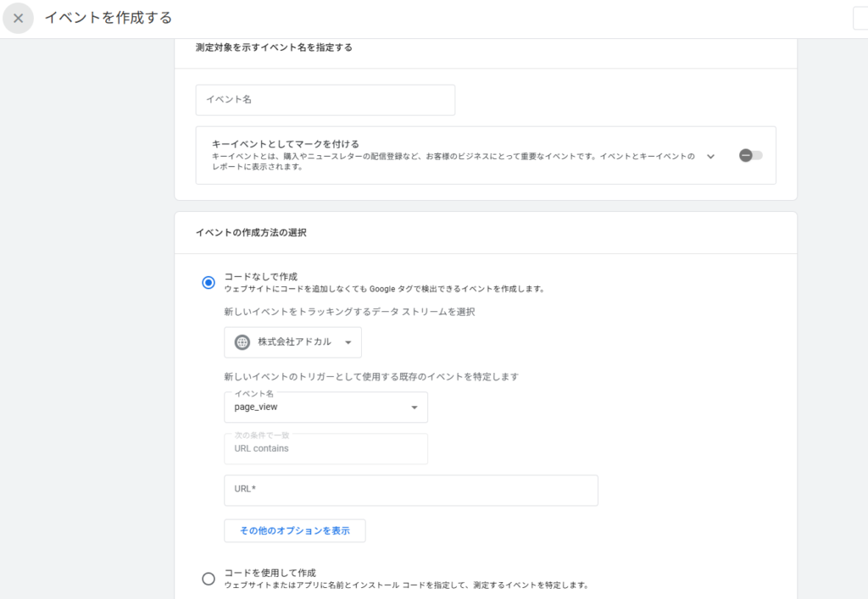The image size is (868, 599).
Task: Open the page_view event name dropdown arrow
Action: click(414, 408)
